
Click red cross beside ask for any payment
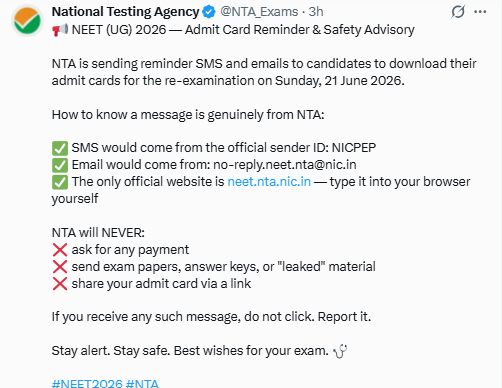(x=60, y=250)
